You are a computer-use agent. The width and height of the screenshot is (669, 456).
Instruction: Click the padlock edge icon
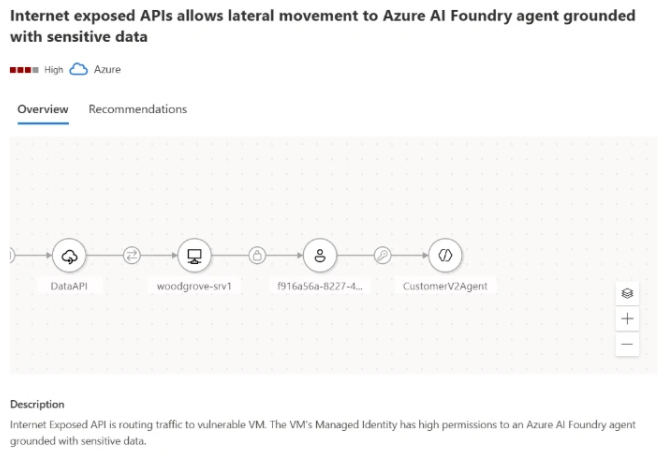(x=257, y=256)
